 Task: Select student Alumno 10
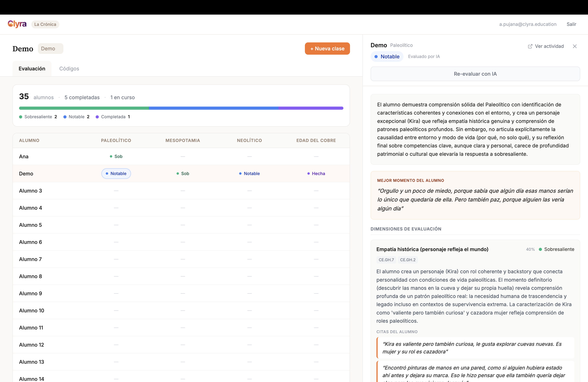click(32, 311)
